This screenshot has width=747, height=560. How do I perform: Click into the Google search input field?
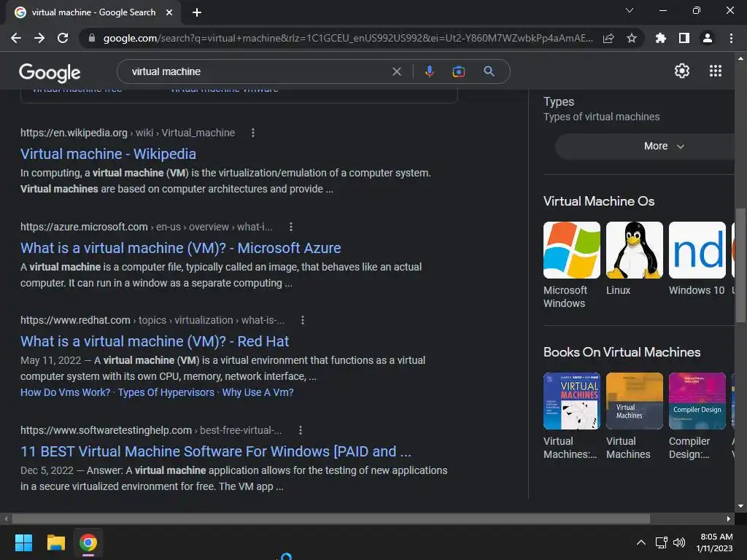coord(258,71)
